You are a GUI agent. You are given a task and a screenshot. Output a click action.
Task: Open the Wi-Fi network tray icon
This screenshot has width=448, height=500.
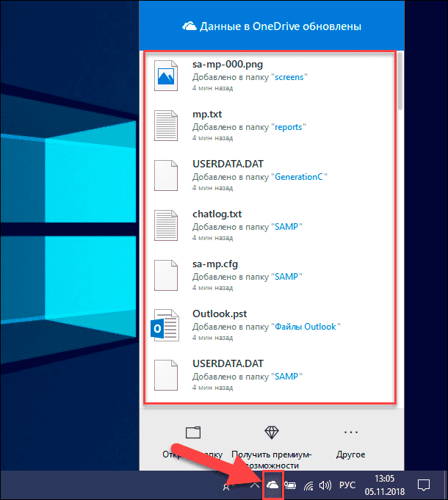tap(308, 485)
